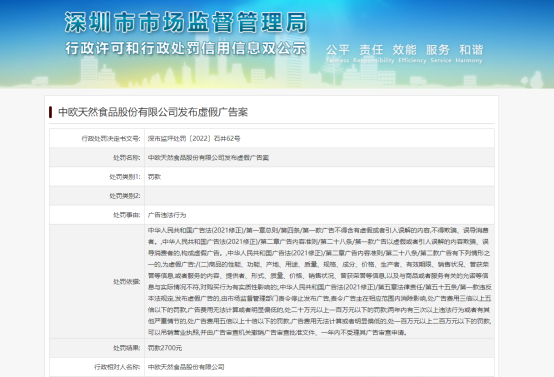Viewport: 554px width, 377px height.
Task: Click the 行政处罚决定书文号 label
Action: click(x=111, y=139)
